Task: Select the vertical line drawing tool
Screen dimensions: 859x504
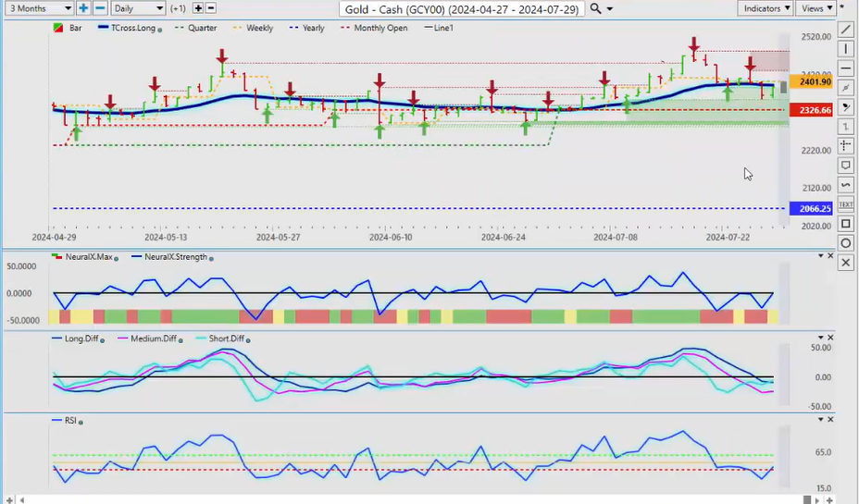Action: pyautogui.click(x=845, y=49)
